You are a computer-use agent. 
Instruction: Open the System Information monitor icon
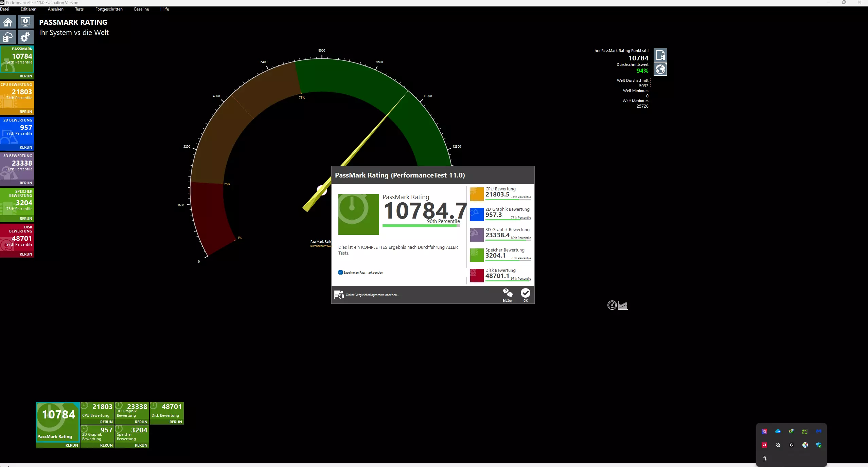(x=25, y=22)
